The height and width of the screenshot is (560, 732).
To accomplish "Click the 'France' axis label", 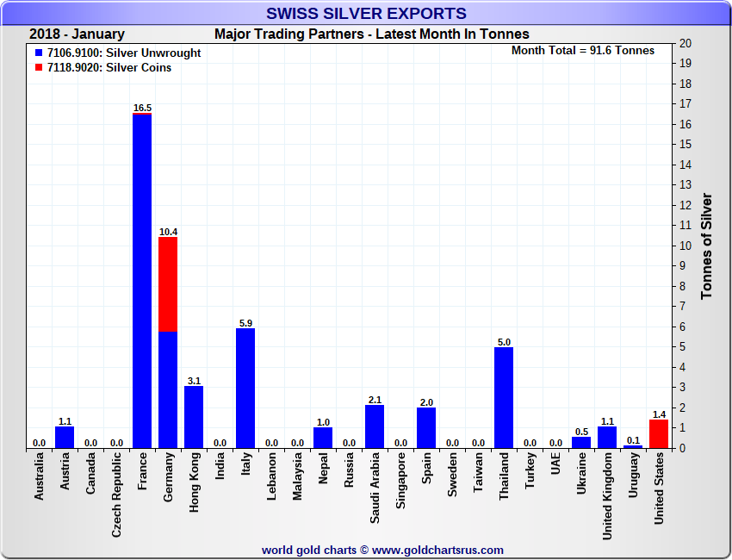I will point(142,470).
